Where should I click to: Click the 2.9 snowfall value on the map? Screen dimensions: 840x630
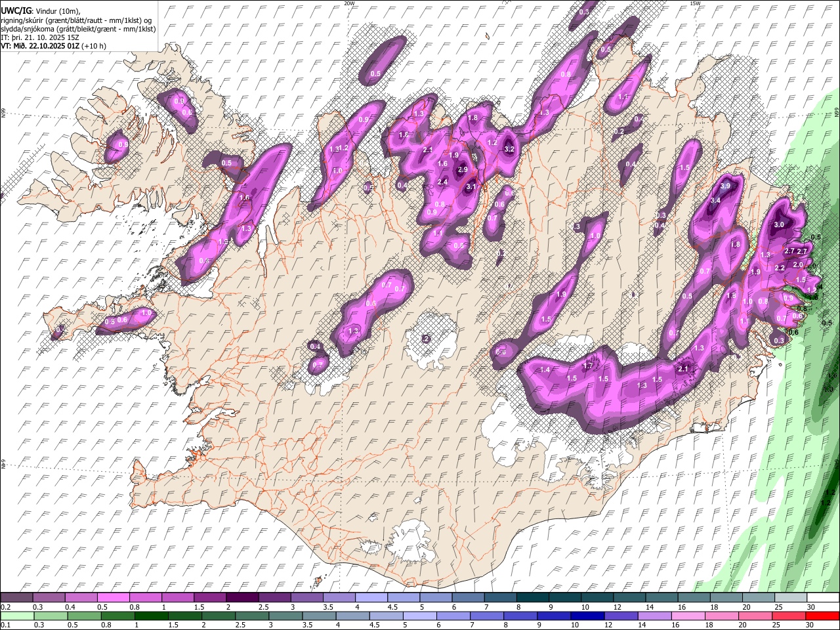tap(463, 170)
